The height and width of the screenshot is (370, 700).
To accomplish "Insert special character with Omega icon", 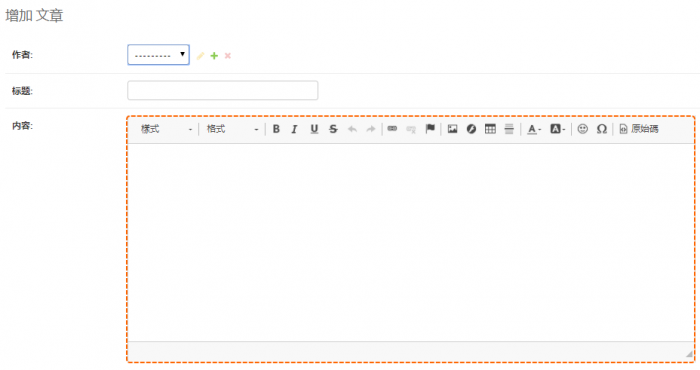I will click(602, 129).
